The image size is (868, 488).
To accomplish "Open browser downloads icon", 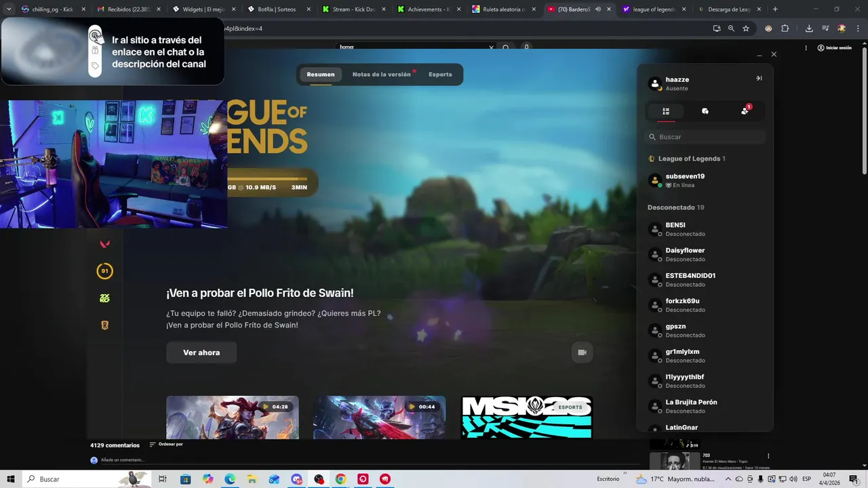I will click(x=809, y=28).
